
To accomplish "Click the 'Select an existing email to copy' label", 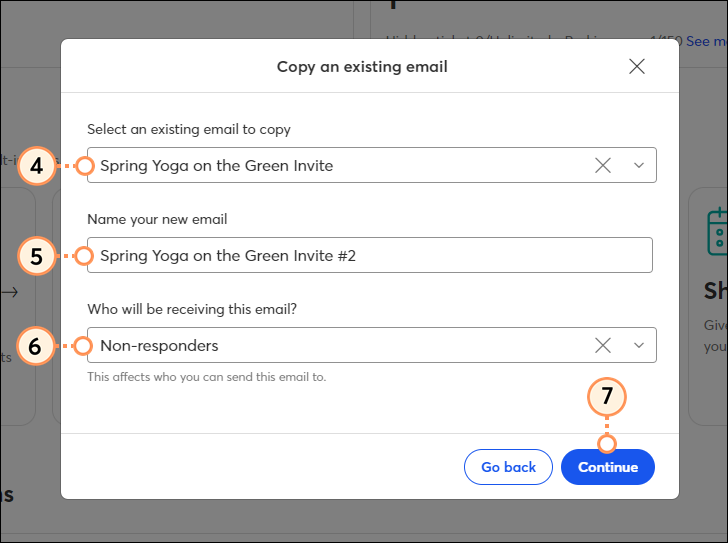I will pyautogui.click(x=189, y=129).
